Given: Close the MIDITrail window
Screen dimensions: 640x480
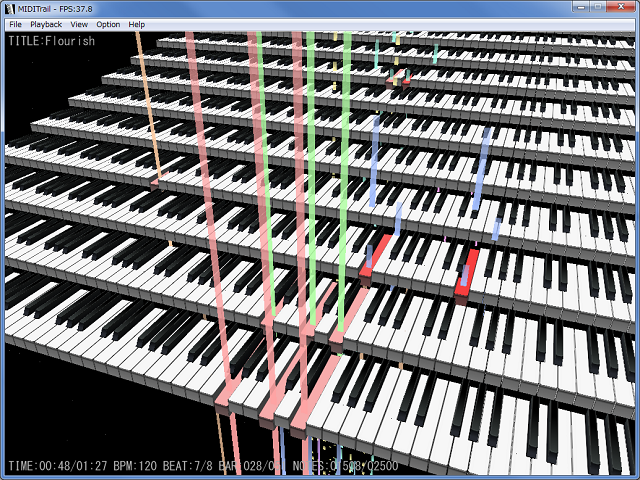Looking at the screenshot, I should [x=621, y=7].
